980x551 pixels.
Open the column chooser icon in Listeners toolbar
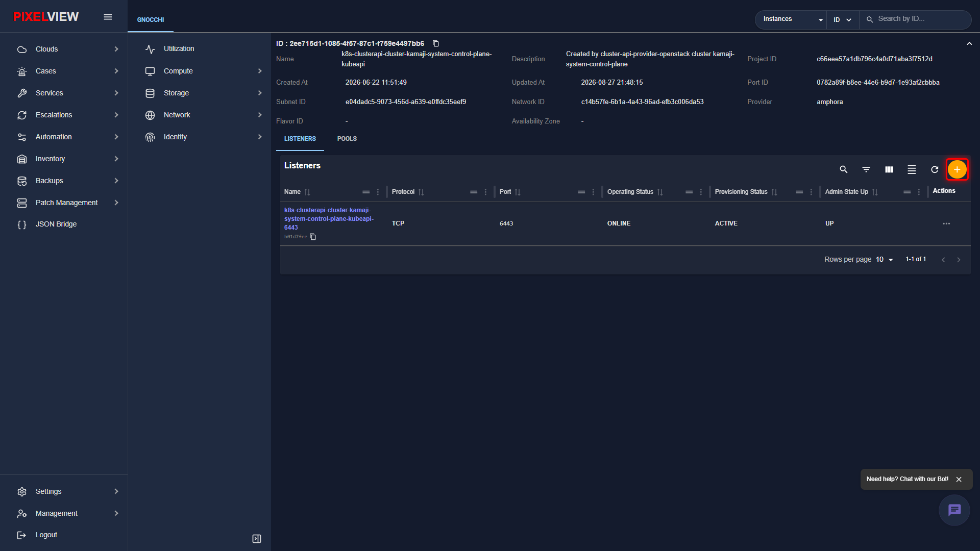tap(889, 169)
